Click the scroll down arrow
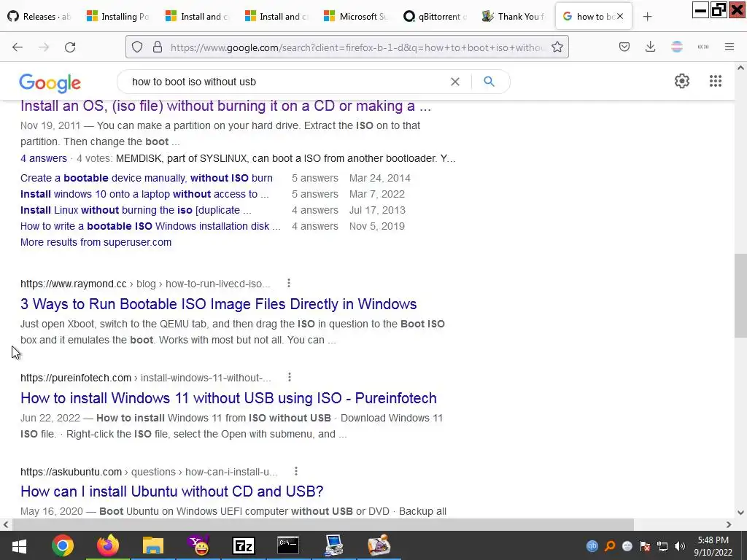Screen dimensions: 747x560 (740, 513)
